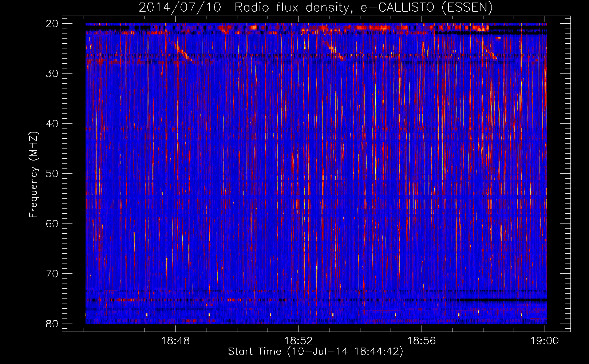Click the 50 frequency tick label

click(52, 174)
